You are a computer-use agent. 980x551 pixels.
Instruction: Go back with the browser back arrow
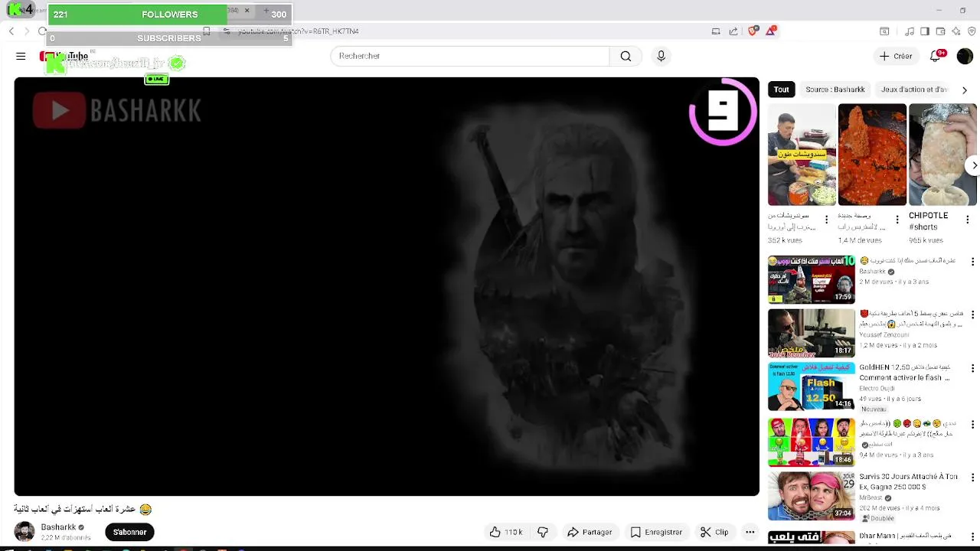(11, 31)
